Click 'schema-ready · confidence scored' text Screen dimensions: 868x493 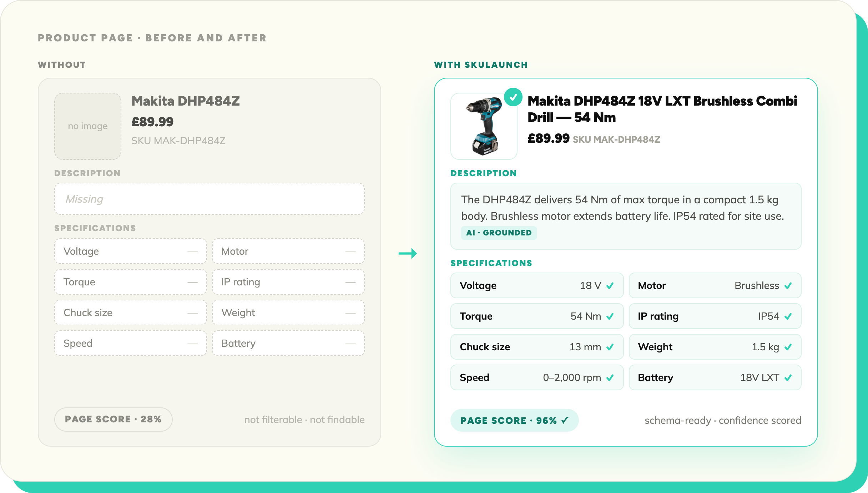(x=723, y=420)
